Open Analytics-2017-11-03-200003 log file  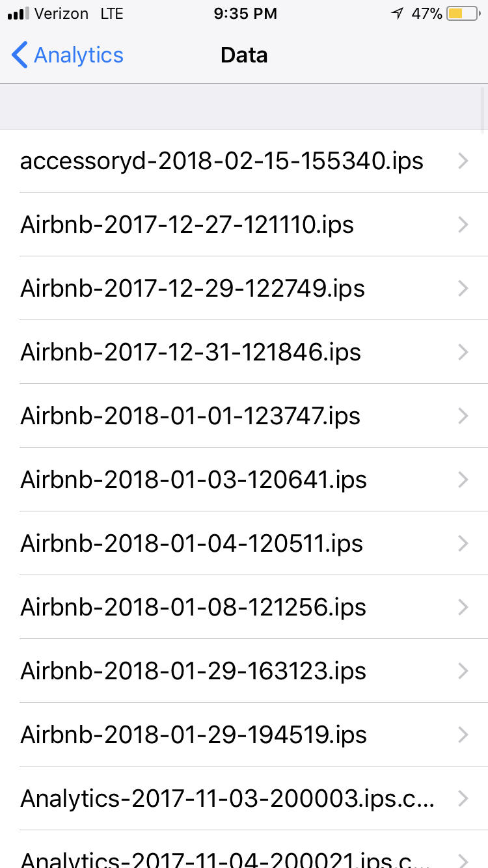click(228, 798)
